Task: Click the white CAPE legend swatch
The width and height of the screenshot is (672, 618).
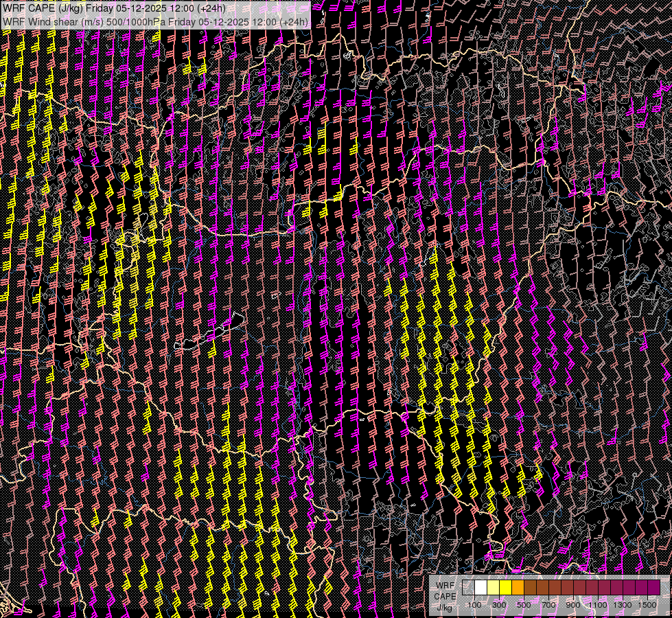Action: pyautogui.click(x=480, y=588)
